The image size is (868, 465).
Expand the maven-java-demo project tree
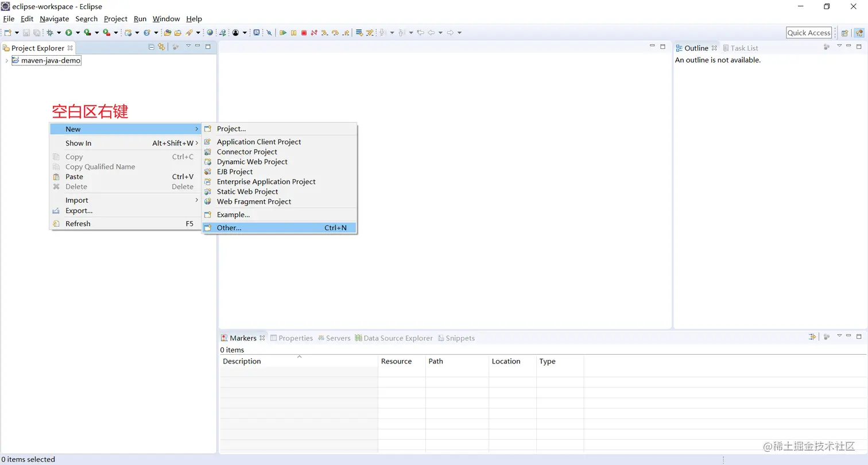[x=6, y=60]
